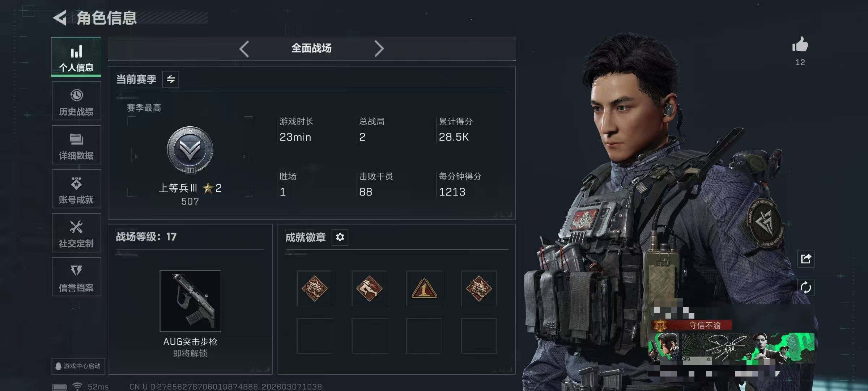Click the share icon beside character
The height and width of the screenshot is (391, 868).
tap(806, 258)
